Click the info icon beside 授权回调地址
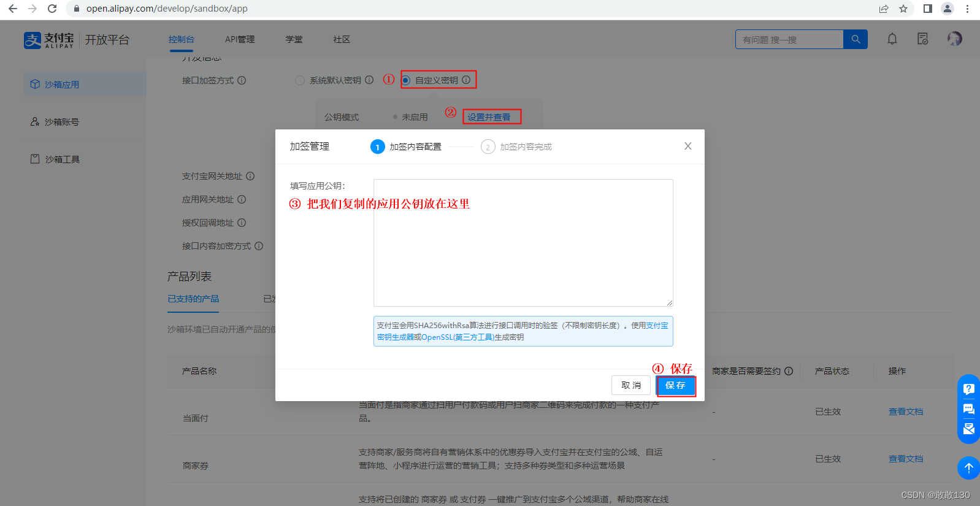 tap(242, 223)
